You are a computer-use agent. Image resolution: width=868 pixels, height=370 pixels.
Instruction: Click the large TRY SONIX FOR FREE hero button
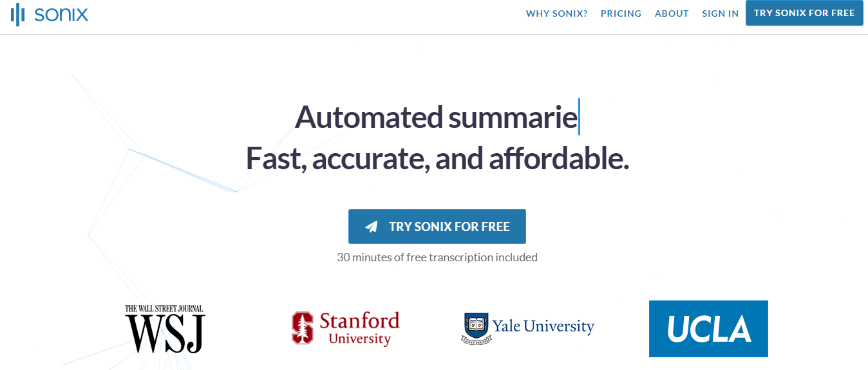437,227
